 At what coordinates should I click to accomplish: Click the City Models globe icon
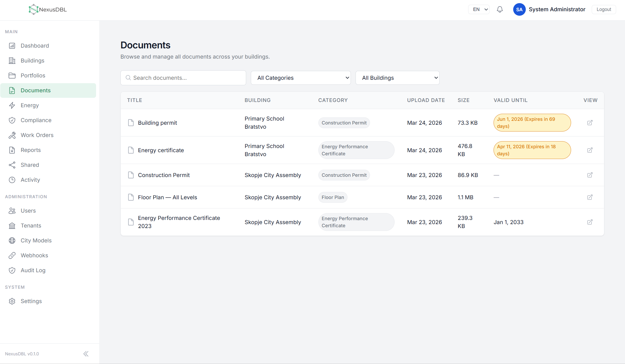tap(12, 241)
